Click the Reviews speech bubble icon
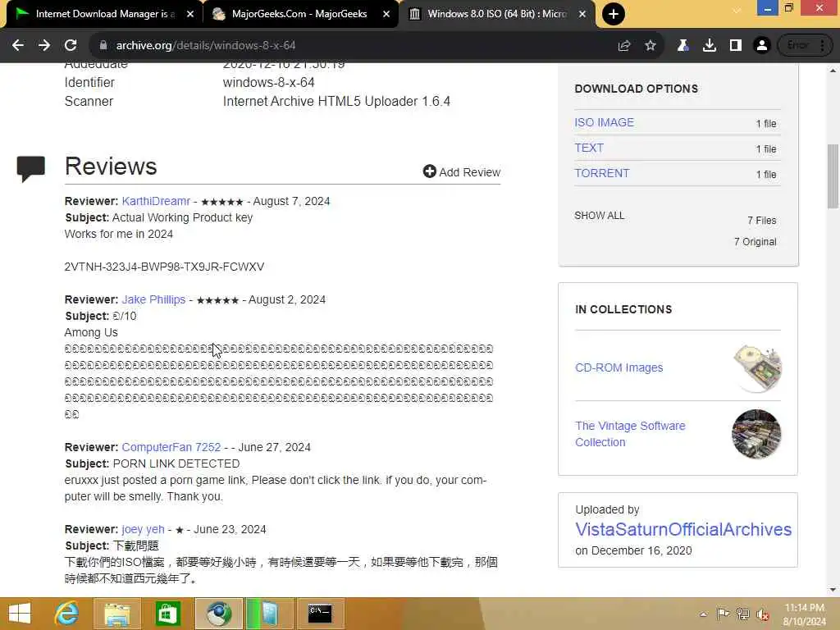Screen dimensions: 840x630 pos(31,169)
